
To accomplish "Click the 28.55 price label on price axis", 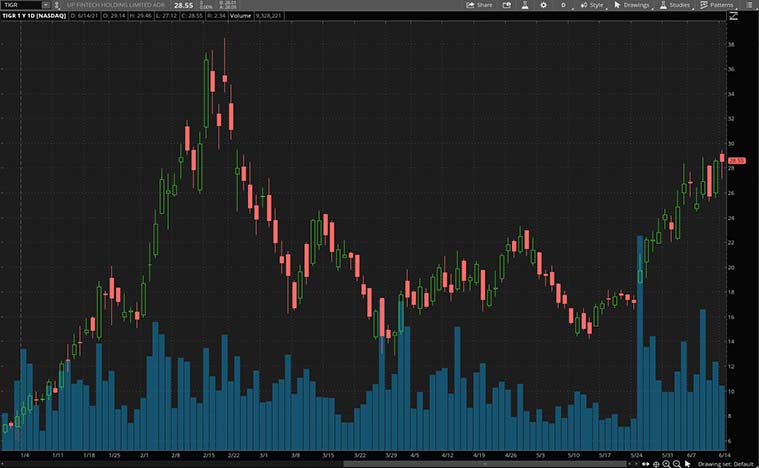I will (x=736, y=160).
